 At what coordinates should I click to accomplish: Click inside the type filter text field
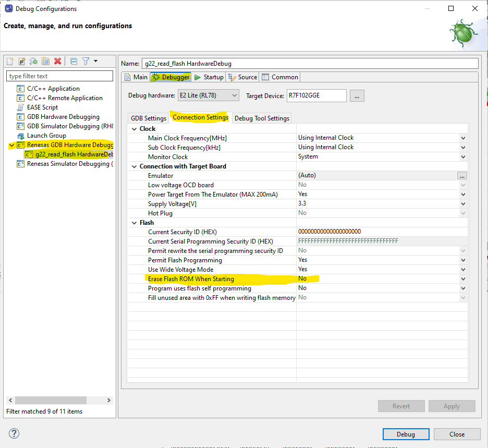coord(59,76)
